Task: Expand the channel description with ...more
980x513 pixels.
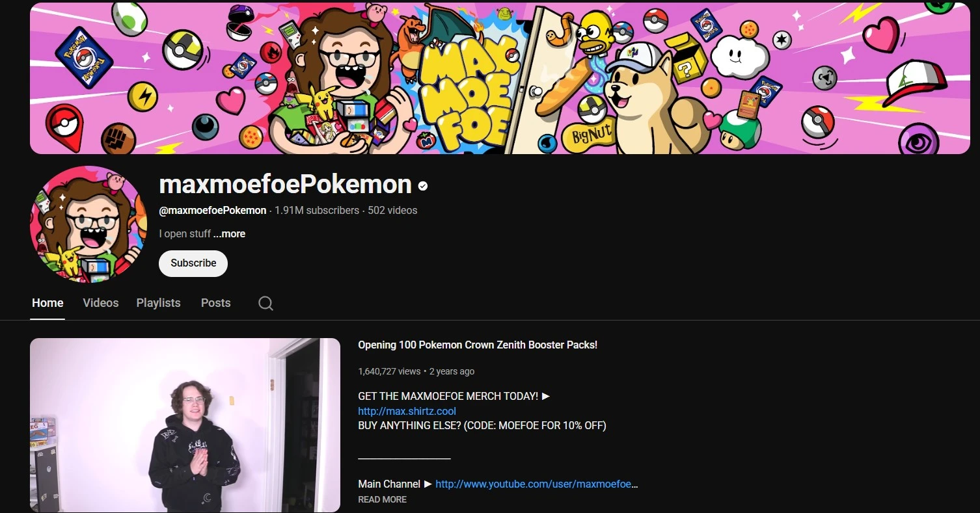Action: point(229,233)
